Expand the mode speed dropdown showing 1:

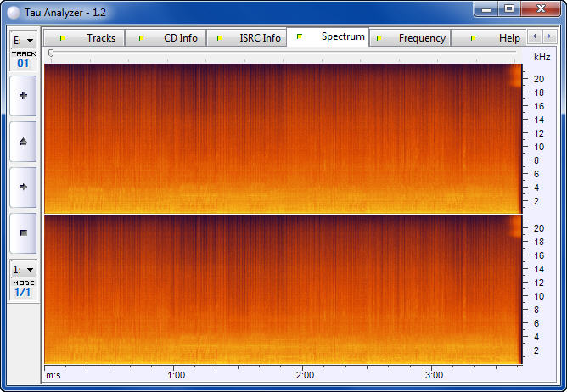[x=23, y=270]
